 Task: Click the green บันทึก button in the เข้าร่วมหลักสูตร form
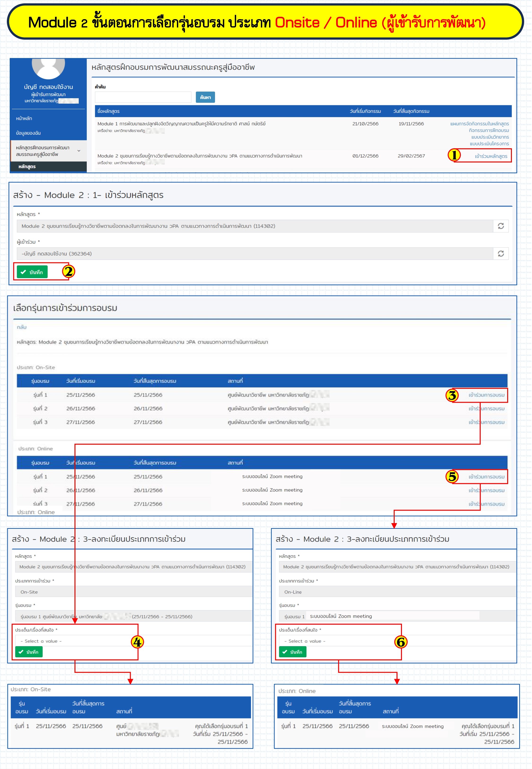tap(32, 272)
